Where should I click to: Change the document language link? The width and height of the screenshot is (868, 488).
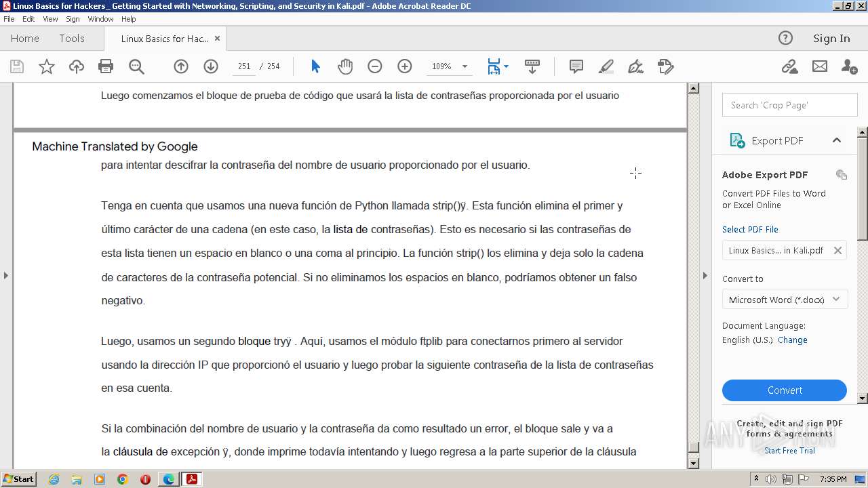793,340
